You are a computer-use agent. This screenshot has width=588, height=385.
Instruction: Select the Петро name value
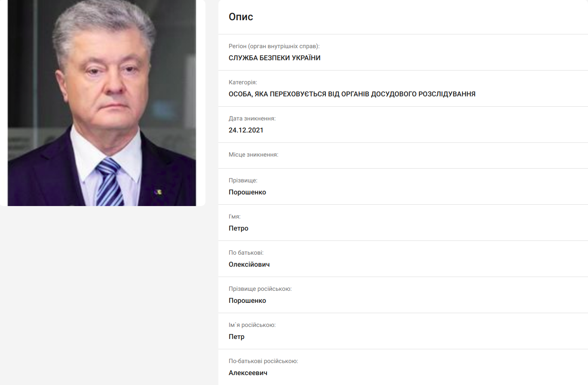239,228
